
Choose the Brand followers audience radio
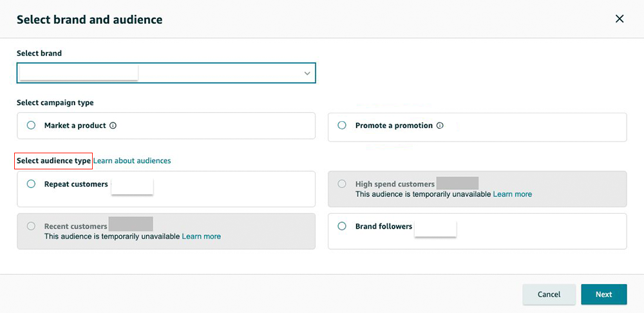[342, 226]
